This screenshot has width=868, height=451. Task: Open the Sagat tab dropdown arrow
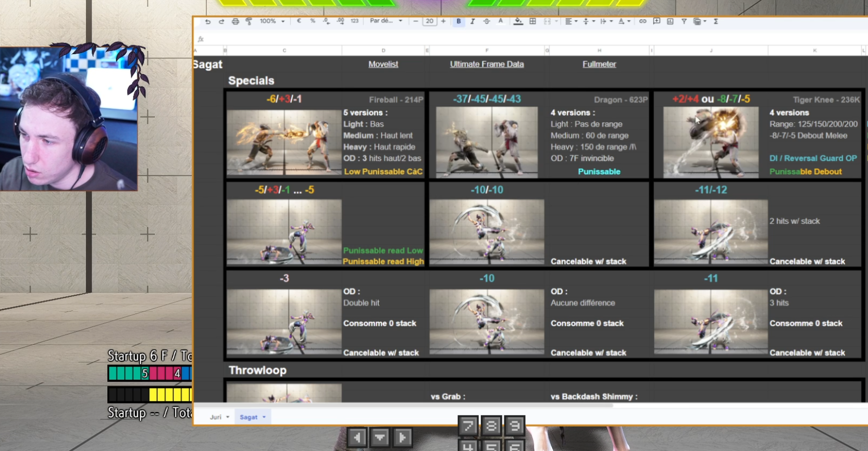pos(264,417)
